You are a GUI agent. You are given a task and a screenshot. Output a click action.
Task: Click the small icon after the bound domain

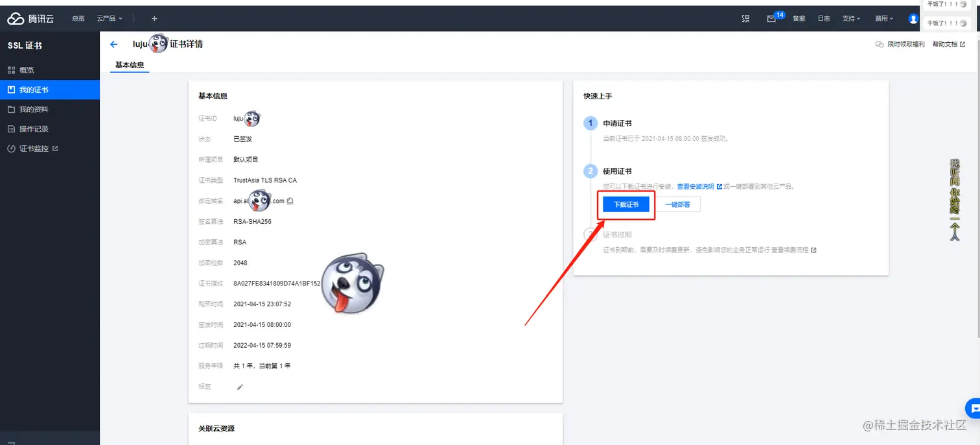coord(290,201)
